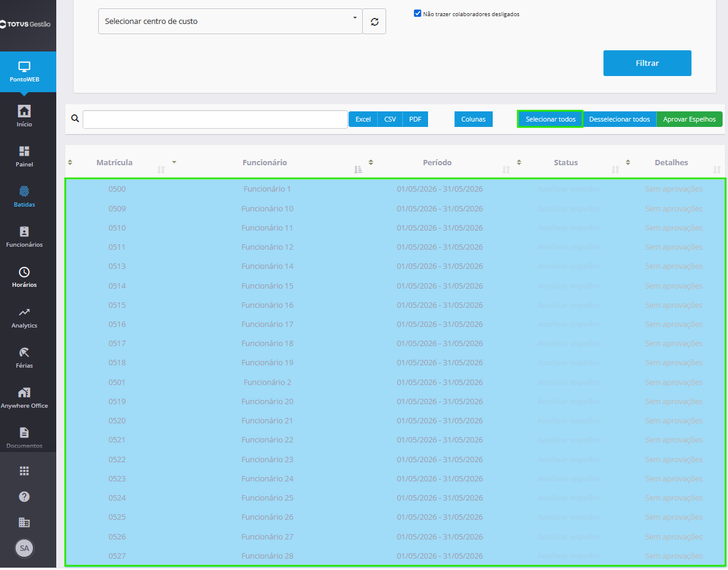
Task: Click the search magnifier icon
Action: (x=75, y=119)
